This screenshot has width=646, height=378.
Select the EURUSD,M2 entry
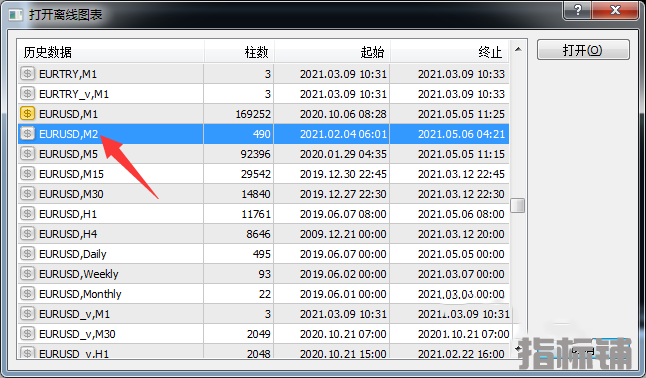click(263, 134)
